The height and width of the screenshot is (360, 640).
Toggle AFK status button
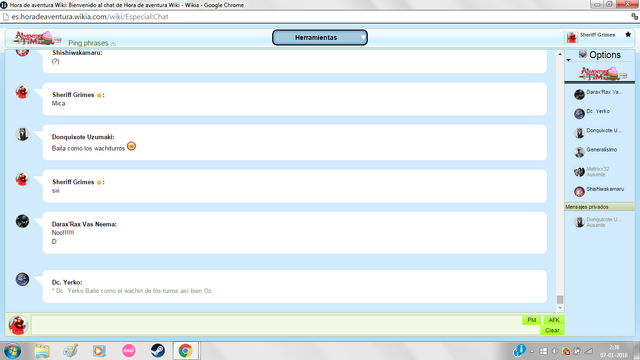pos(553,320)
